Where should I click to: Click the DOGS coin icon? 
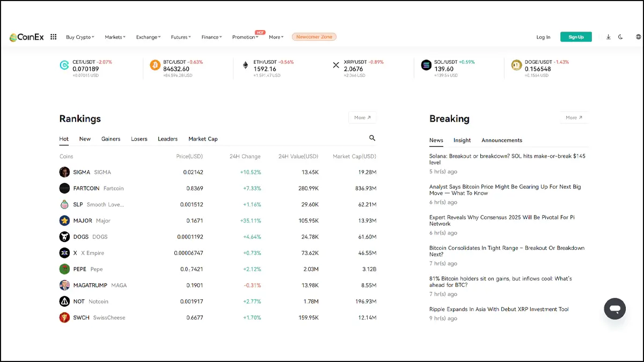tap(64, 237)
